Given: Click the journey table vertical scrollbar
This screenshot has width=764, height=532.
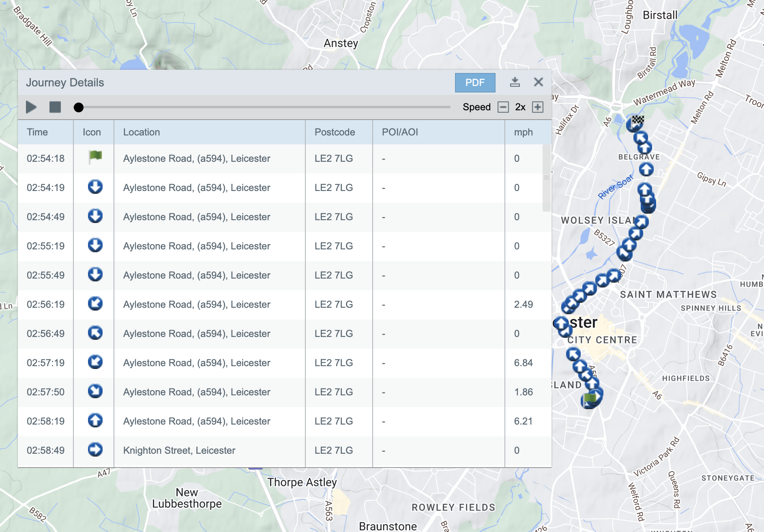Looking at the screenshot, I should (x=546, y=178).
